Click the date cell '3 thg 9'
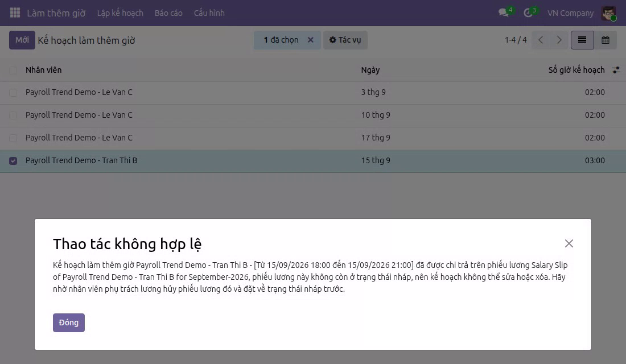 point(373,92)
